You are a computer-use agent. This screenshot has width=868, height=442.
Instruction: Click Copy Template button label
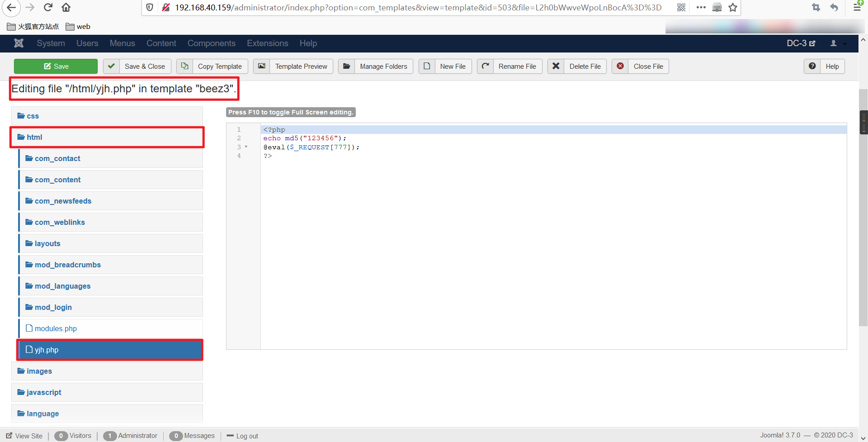tap(220, 66)
